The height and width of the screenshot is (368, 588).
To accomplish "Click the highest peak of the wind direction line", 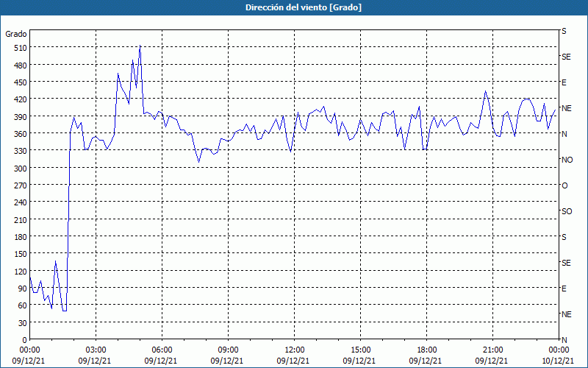I will [x=140, y=46].
